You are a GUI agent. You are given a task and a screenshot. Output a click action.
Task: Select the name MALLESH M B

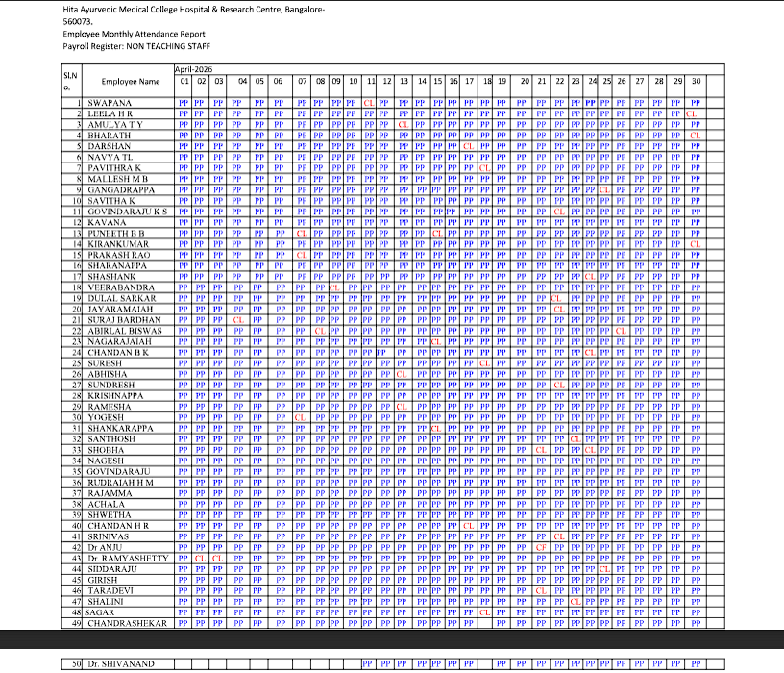[x=117, y=179]
